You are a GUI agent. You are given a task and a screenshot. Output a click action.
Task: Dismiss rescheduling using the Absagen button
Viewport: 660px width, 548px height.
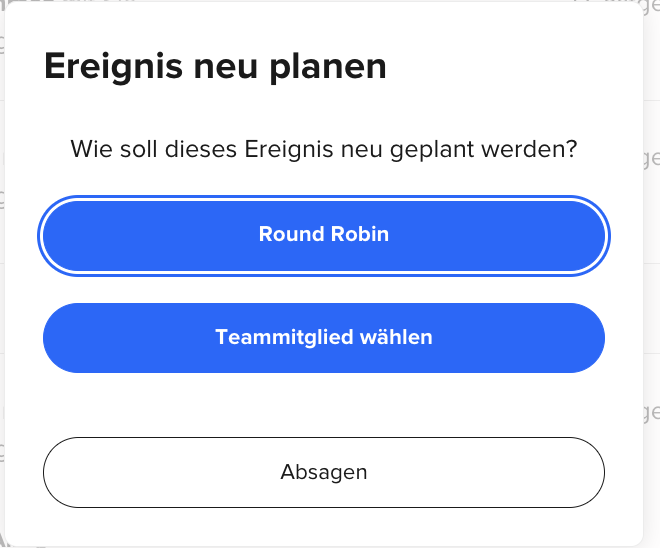point(324,472)
